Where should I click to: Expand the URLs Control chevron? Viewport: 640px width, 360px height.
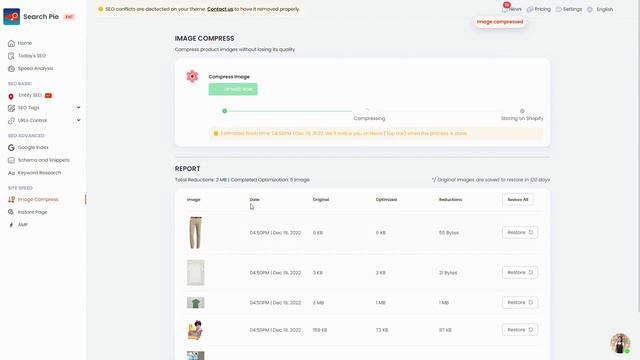click(x=78, y=120)
